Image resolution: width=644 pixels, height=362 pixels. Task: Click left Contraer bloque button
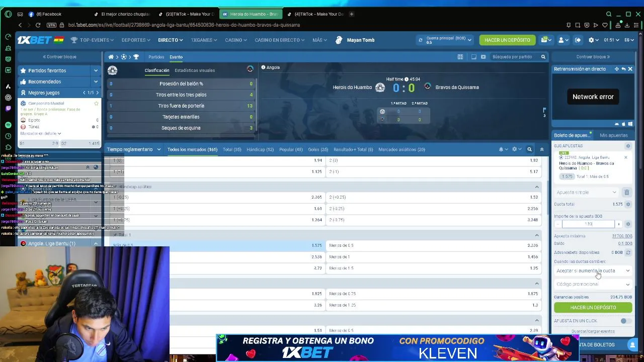click(59, 57)
